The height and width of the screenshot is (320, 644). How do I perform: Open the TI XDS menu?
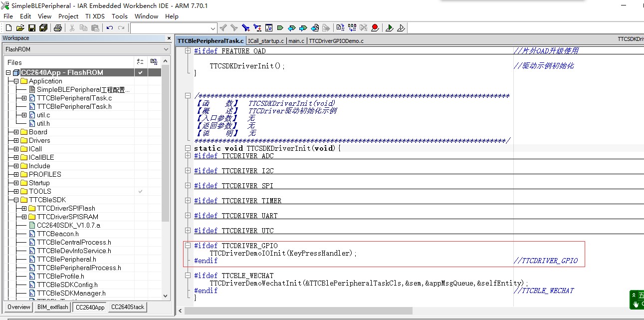[x=95, y=16]
